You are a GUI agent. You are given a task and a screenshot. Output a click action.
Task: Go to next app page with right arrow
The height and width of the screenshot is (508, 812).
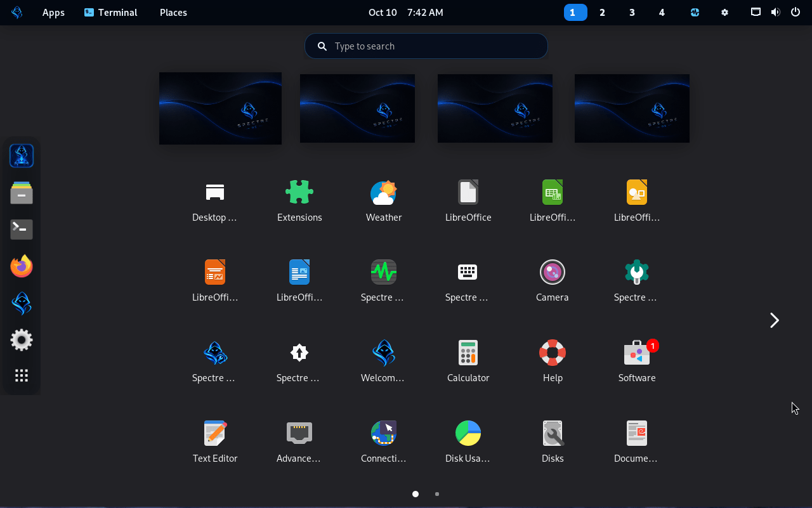click(774, 320)
